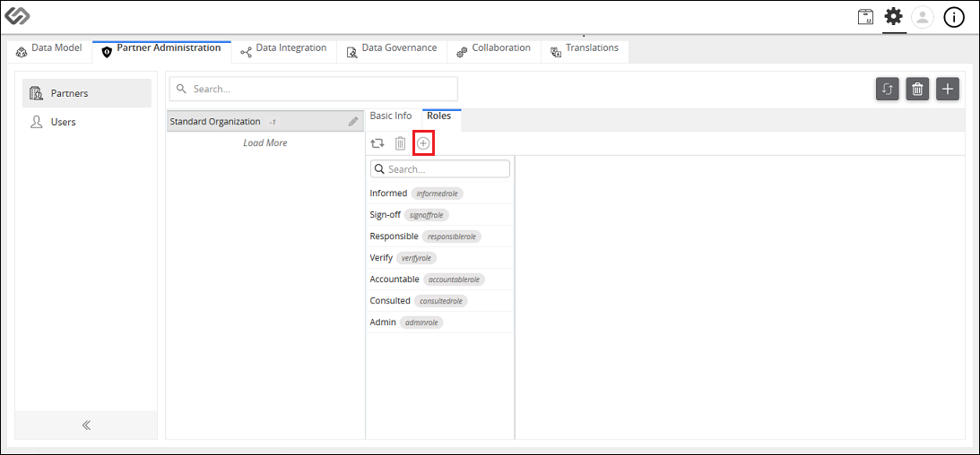980x455 pixels.
Task: Click the Data Model tab cubes icon
Action: (22, 53)
